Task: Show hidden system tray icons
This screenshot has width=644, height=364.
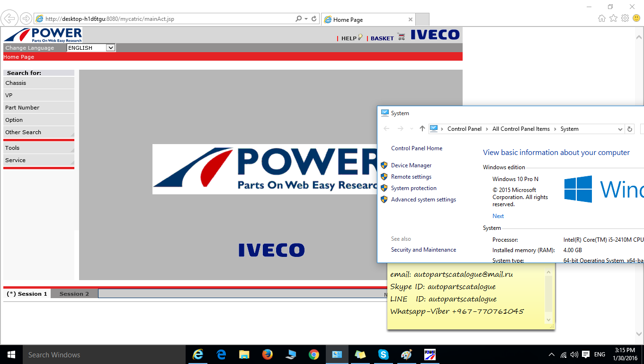Action: click(552, 355)
